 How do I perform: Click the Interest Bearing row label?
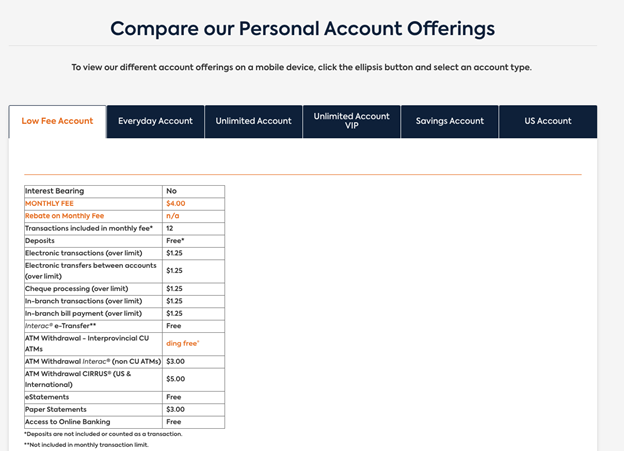[55, 191]
